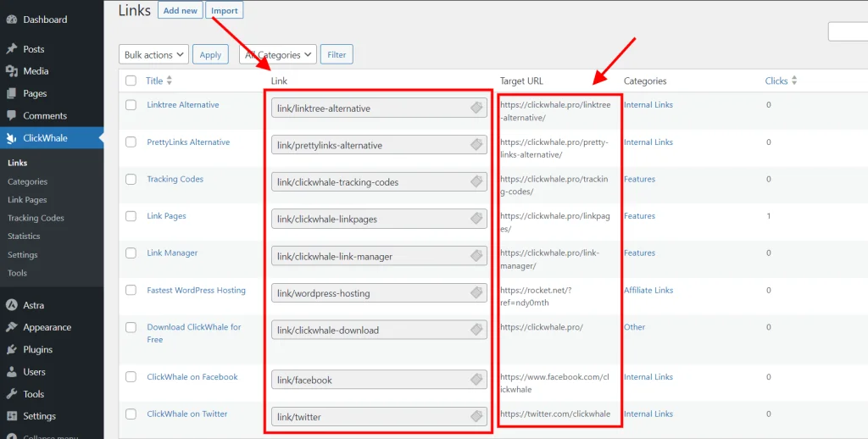Open the PrettyLinks Alternative link title
Image resolution: width=868 pixels, height=439 pixels.
[x=188, y=142]
